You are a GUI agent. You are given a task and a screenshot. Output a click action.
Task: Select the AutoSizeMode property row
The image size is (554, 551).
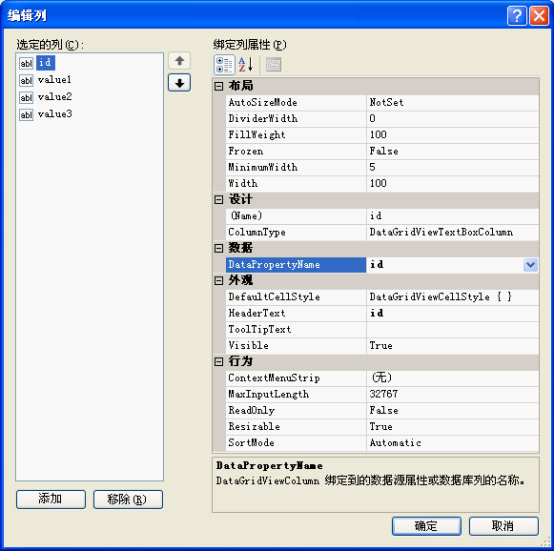point(296,103)
